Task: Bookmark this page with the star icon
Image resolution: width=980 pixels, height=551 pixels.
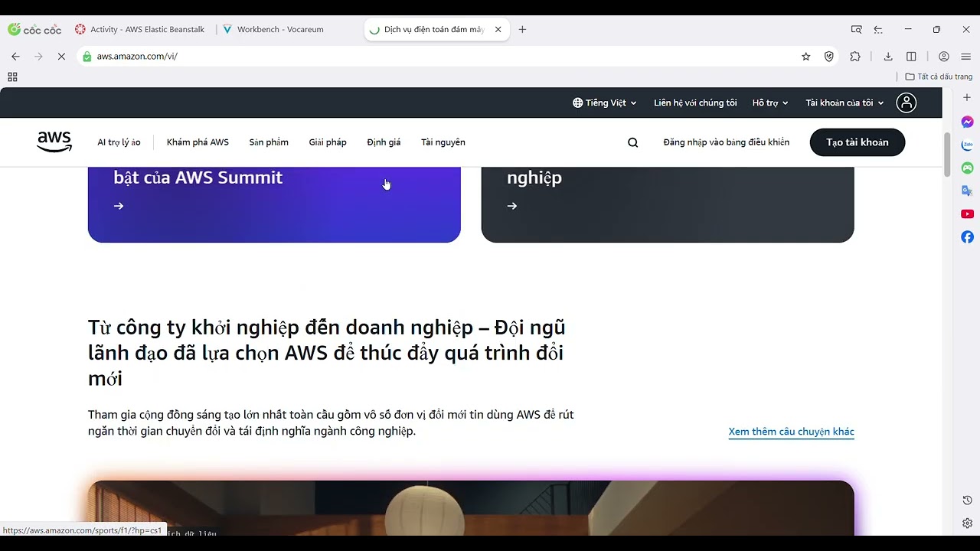Action: point(806,57)
